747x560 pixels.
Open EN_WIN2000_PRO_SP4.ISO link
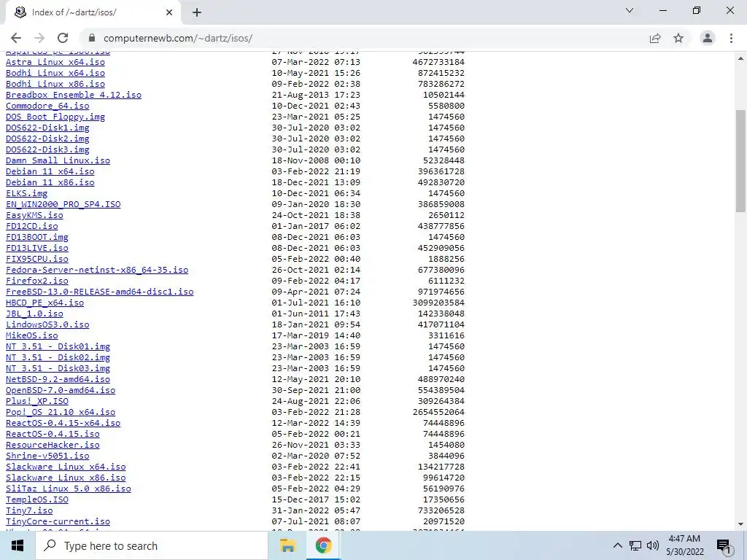point(63,204)
